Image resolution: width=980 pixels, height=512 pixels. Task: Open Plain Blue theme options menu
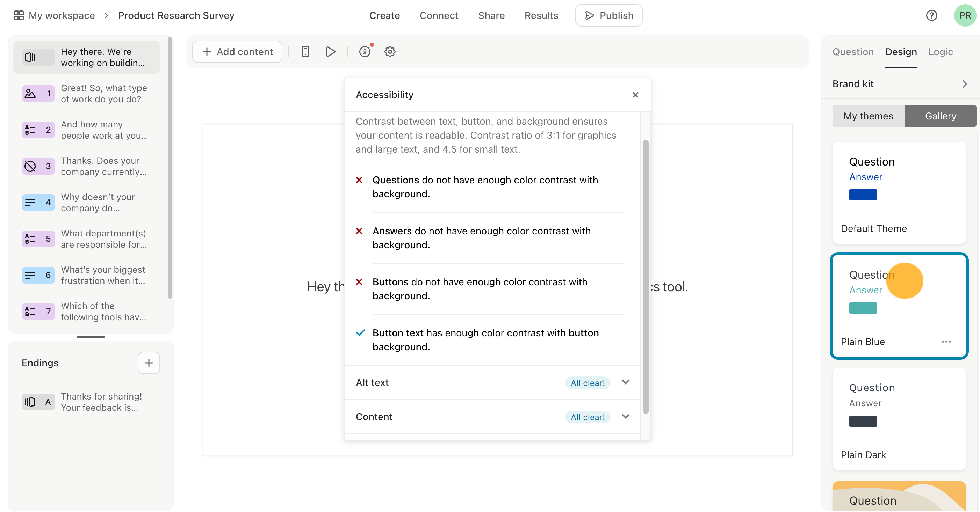click(x=946, y=342)
